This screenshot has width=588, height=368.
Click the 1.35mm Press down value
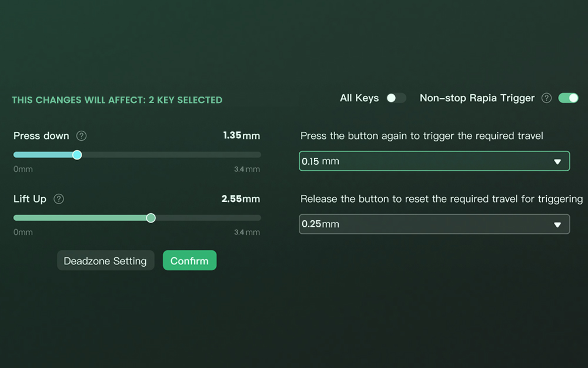tap(241, 136)
